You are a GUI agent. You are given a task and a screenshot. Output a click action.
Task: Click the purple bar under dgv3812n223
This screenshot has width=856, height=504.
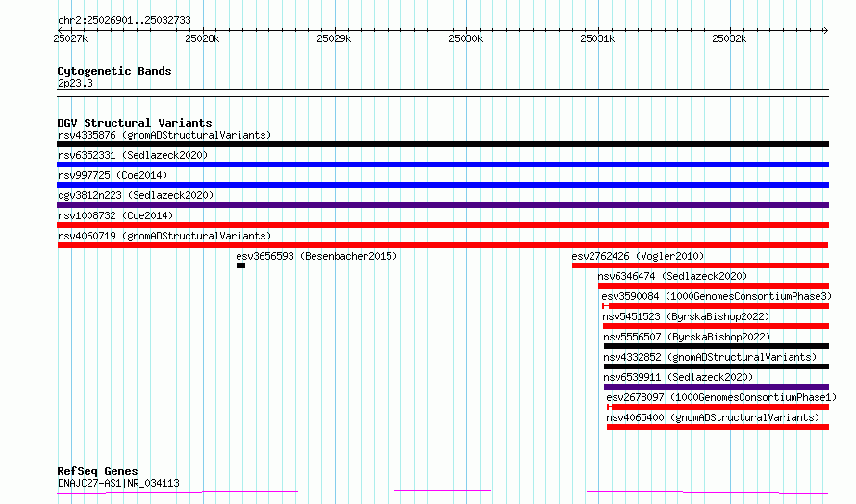442,205
